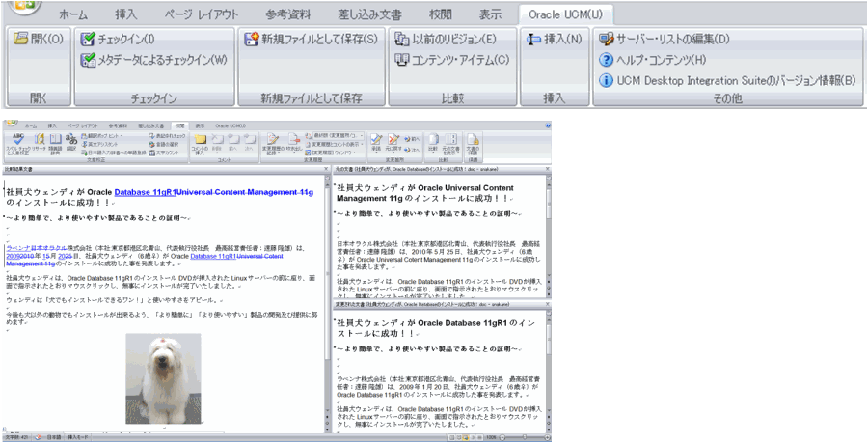Screen dimensions: 868x443
Task: Switch to the 校閲 tab in top ribbon
Action: coord(440,14)
